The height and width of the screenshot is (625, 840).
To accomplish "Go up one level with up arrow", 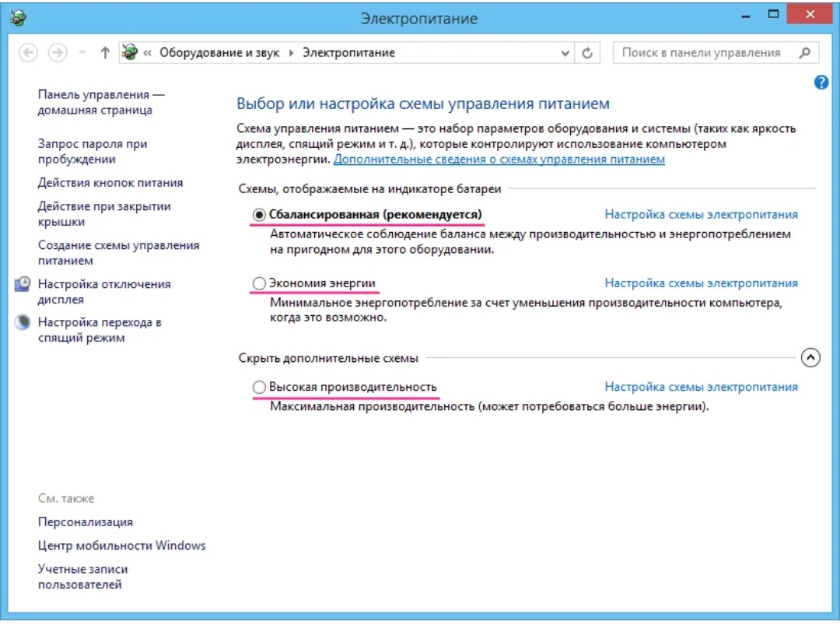I will pos(105,52).
